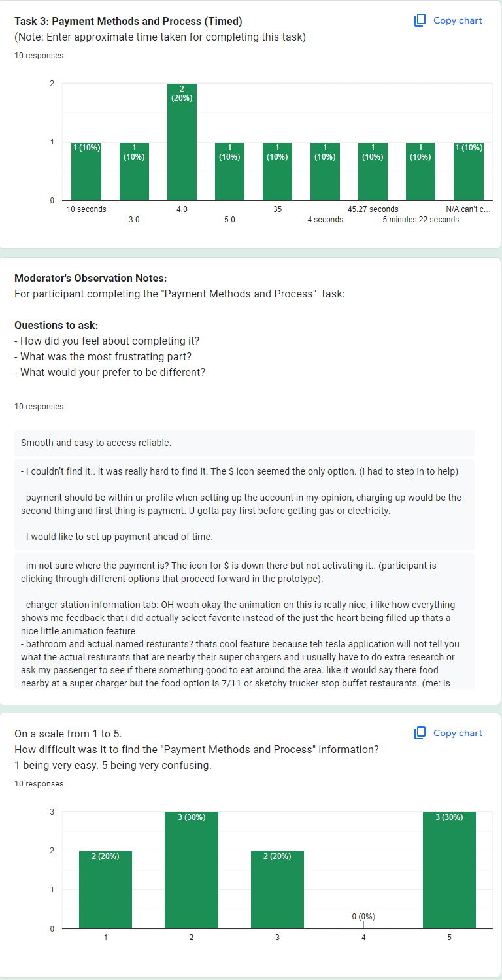Click rating 3 bar in difficulty chart

(277, 889)
